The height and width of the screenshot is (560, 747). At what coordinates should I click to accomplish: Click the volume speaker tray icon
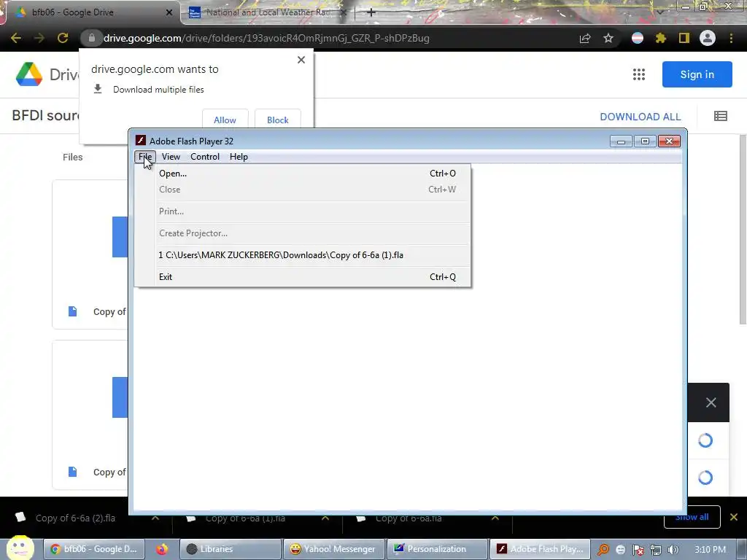pyautogui.click(x=673, y=550)
